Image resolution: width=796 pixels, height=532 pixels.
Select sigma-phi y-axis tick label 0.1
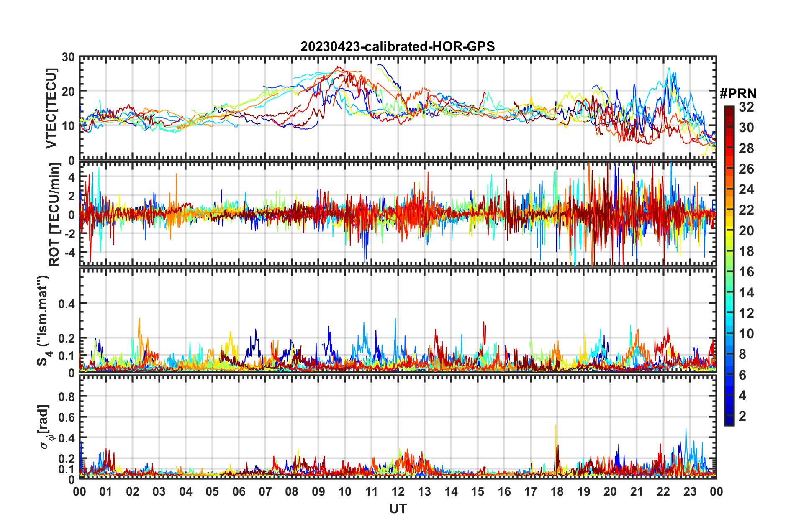coord(67,469)
